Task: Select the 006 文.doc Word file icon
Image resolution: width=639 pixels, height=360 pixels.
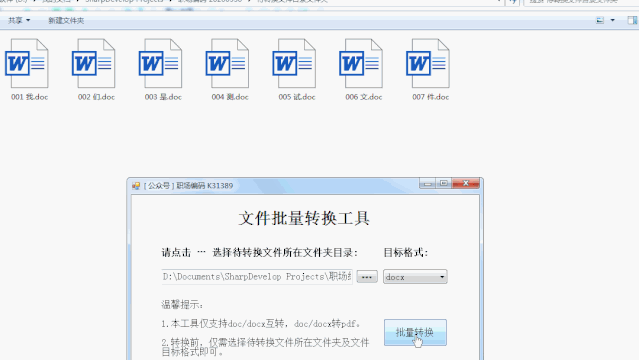Action: pos(361,63)
